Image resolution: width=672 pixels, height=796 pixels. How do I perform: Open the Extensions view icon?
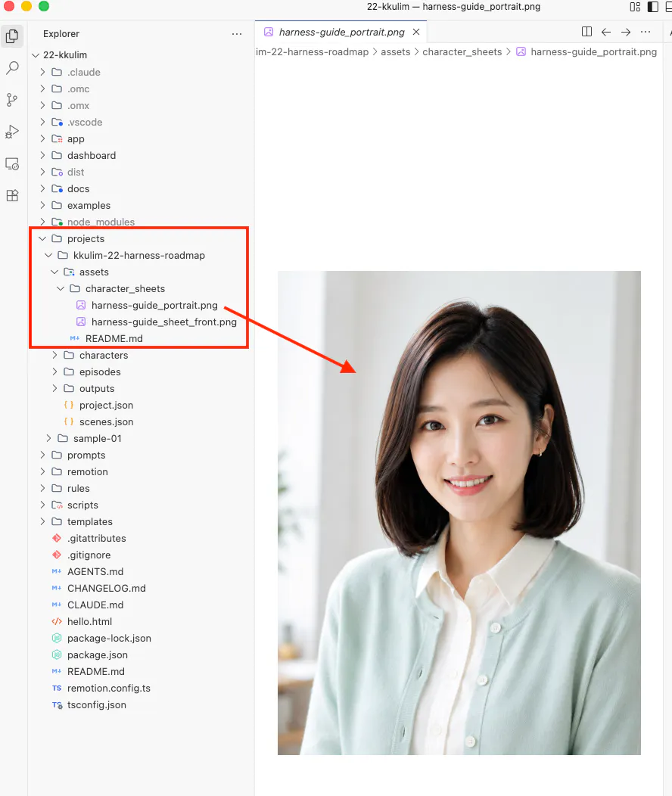point(12,195)
